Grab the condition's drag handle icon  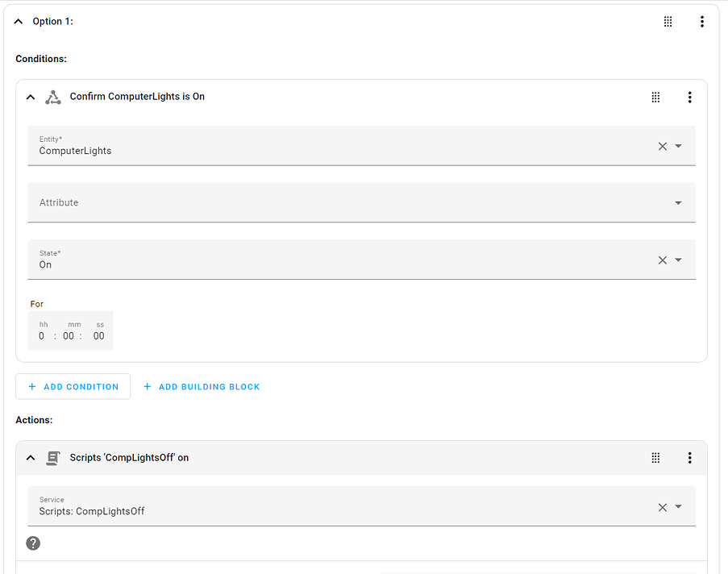click(x=655, y=97)
